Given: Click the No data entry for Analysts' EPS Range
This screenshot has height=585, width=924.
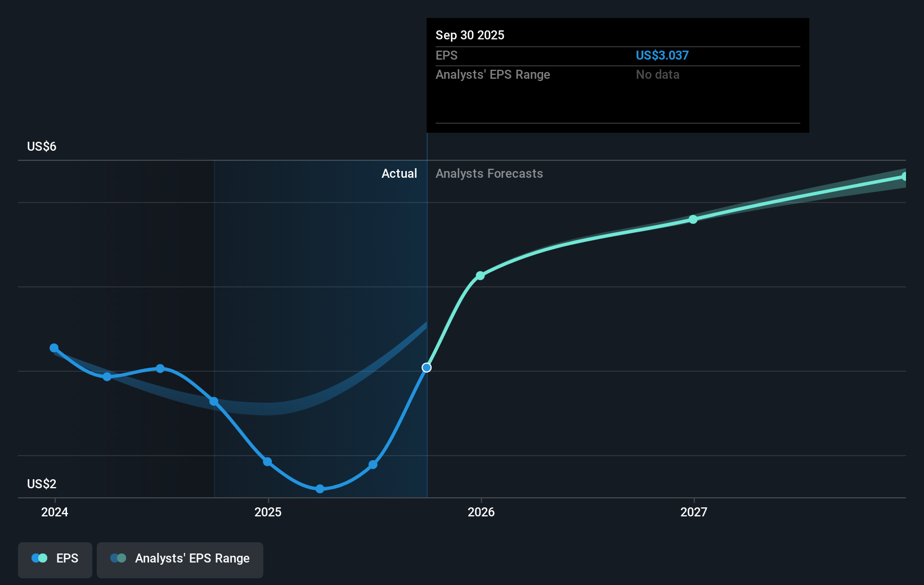Looking at the screenshot, I should [x=657, y=74].
